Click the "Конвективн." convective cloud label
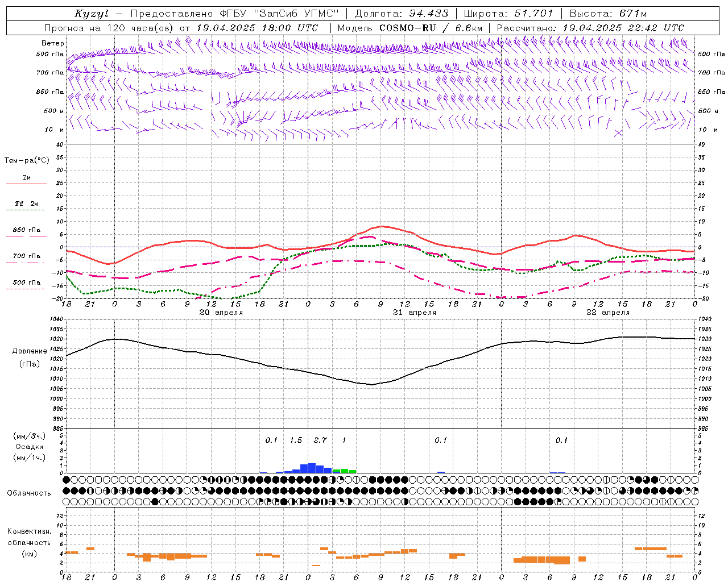The height and width of the screenshot is (582, 728). [x=30, y=531]
